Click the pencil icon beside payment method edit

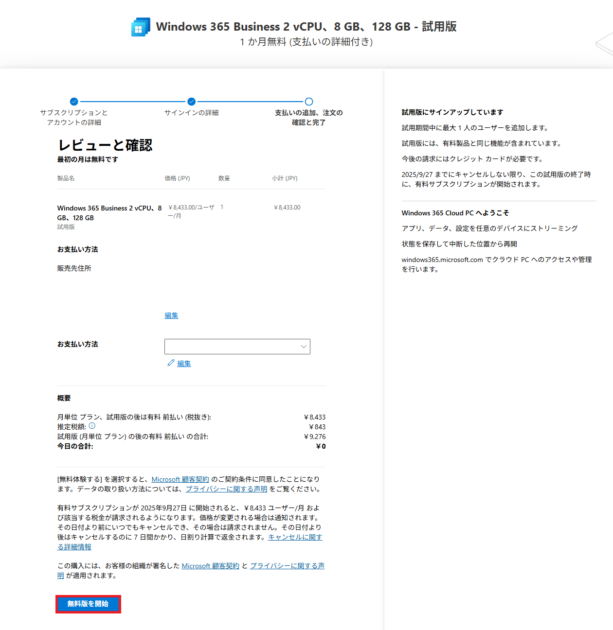pos(171,363)
